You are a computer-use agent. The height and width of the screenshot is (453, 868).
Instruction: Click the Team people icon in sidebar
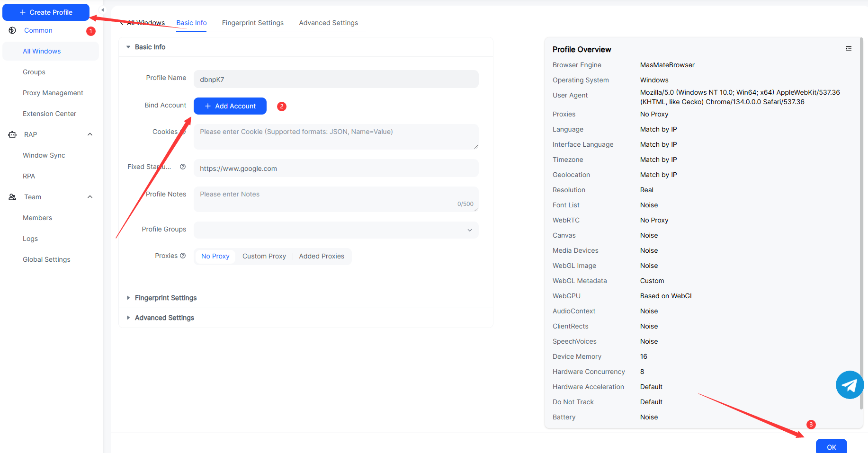coord(13,197)
